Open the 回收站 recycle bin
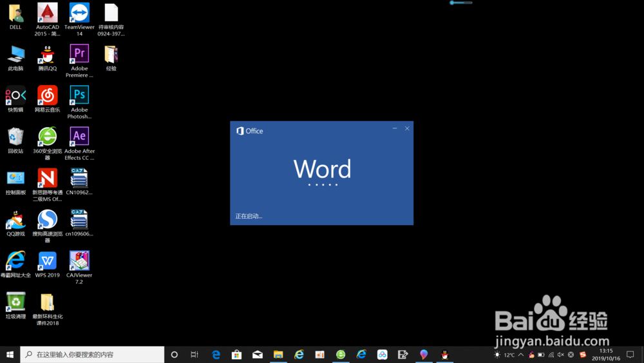 click(15, 141)
